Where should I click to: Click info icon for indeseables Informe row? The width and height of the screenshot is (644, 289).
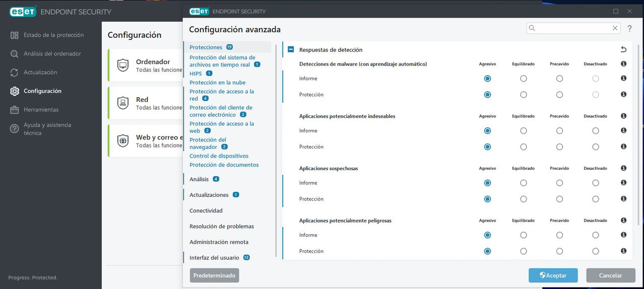tap(623, 130)
